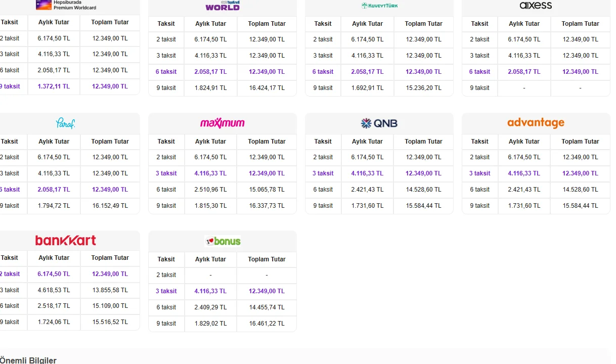Select the KuveytTürk bank logo

coord(379,6)
